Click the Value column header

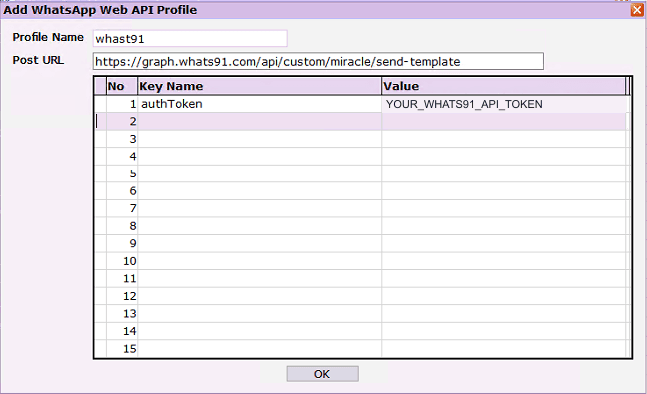click(504, 86)
